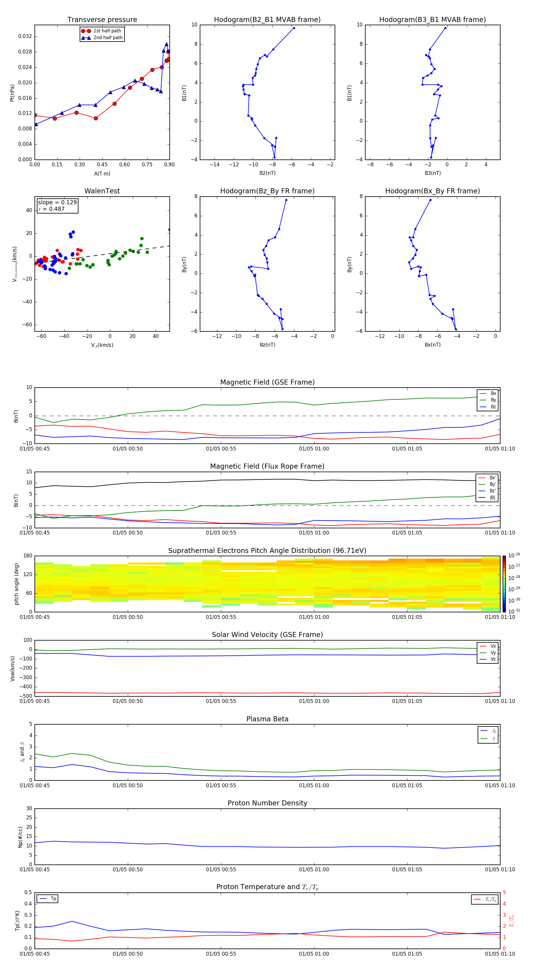Click the Vz legend entry in velocity plot
The width and height of the screenshot is (535, 980).
point(488,659)
